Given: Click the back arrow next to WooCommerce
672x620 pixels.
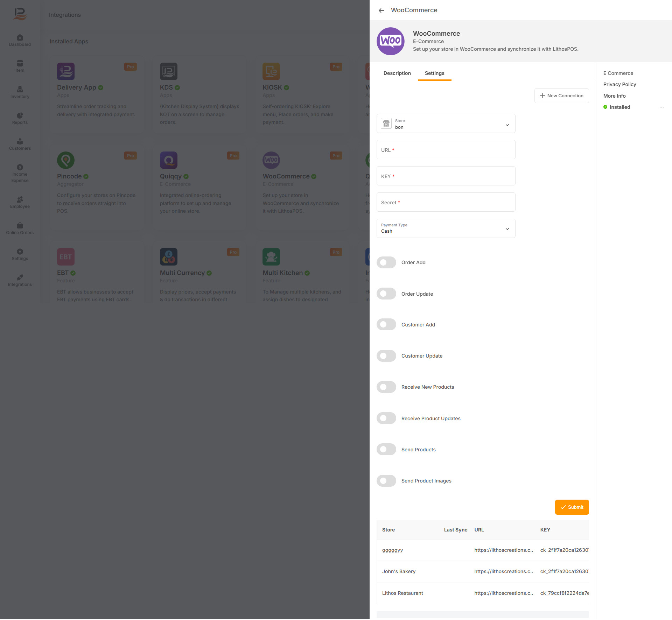Looking at the screenshot, I should coord(381,10).
